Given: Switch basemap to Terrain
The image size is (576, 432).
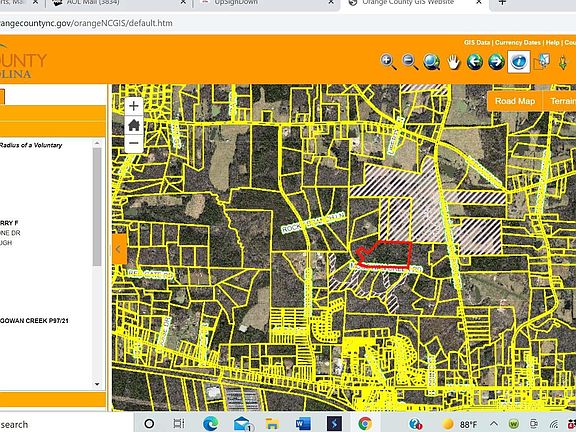Looking at the screenshot, I should pos(561,101).
